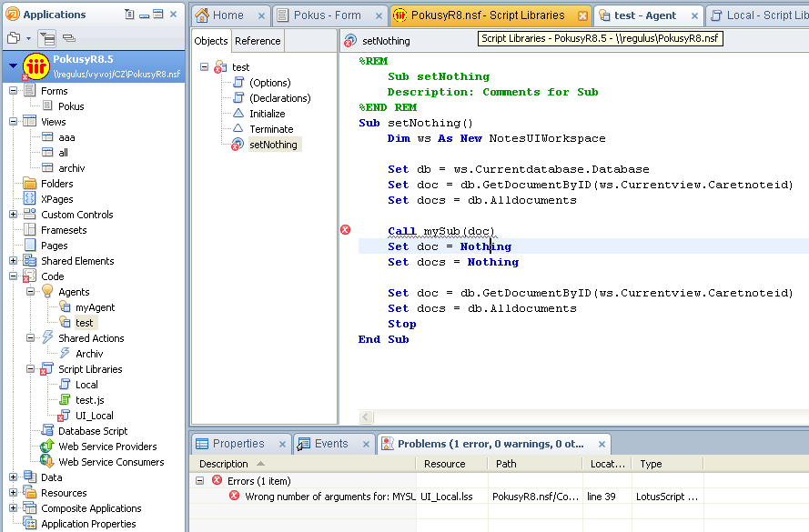Collapse the Errors group in Problems
The height and width of the screenshot is (532, 809).
coord(200,480)
